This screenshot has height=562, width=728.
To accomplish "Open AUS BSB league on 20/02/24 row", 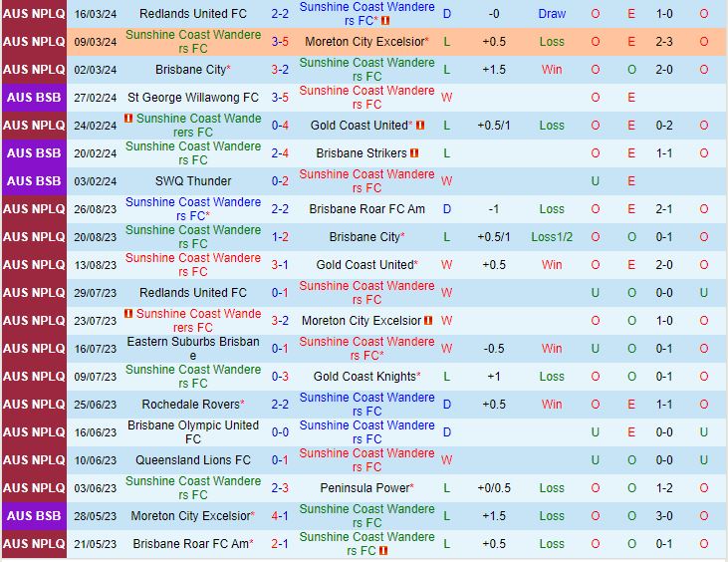I will [x=34, y=153].
